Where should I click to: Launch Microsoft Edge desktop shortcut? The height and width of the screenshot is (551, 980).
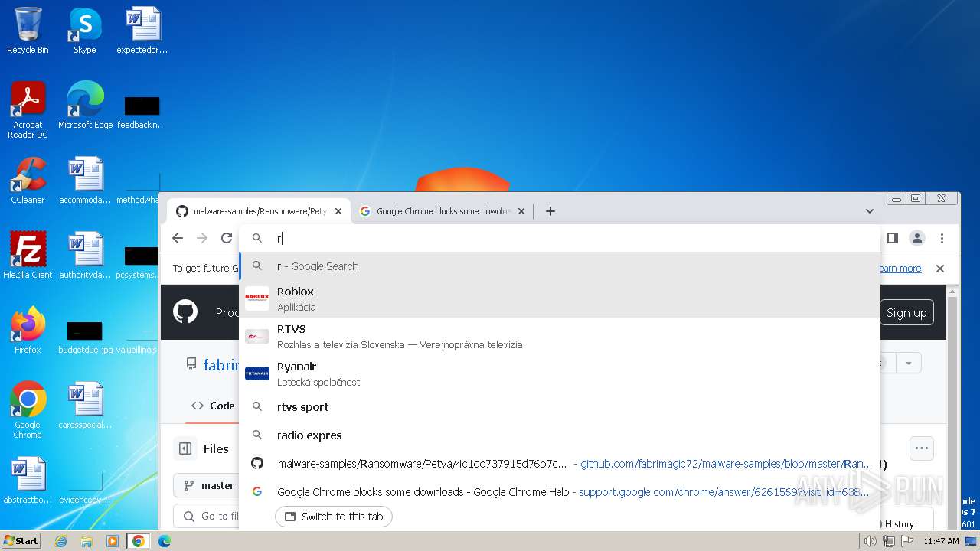point(85,106)
